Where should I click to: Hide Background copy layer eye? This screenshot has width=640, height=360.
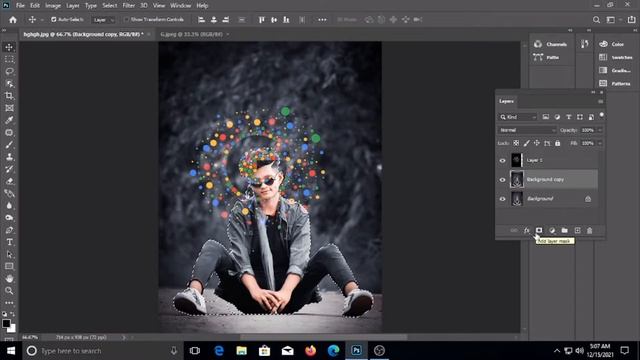point(502,180)
